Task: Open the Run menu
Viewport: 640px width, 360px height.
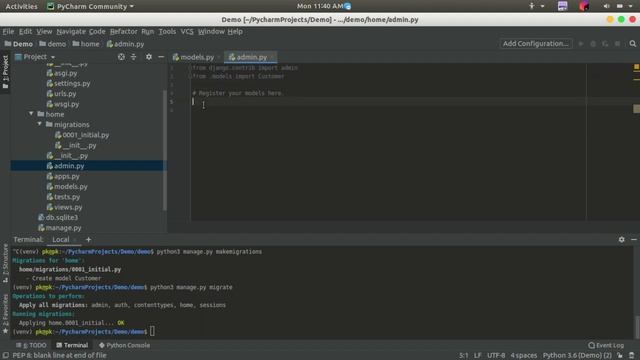Action: point(147,31)
